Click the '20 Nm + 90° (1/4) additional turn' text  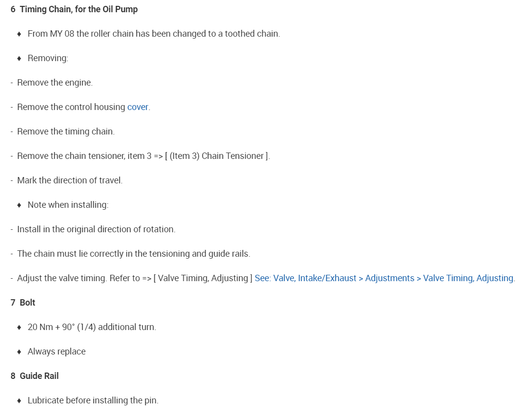tap(92, 327)
